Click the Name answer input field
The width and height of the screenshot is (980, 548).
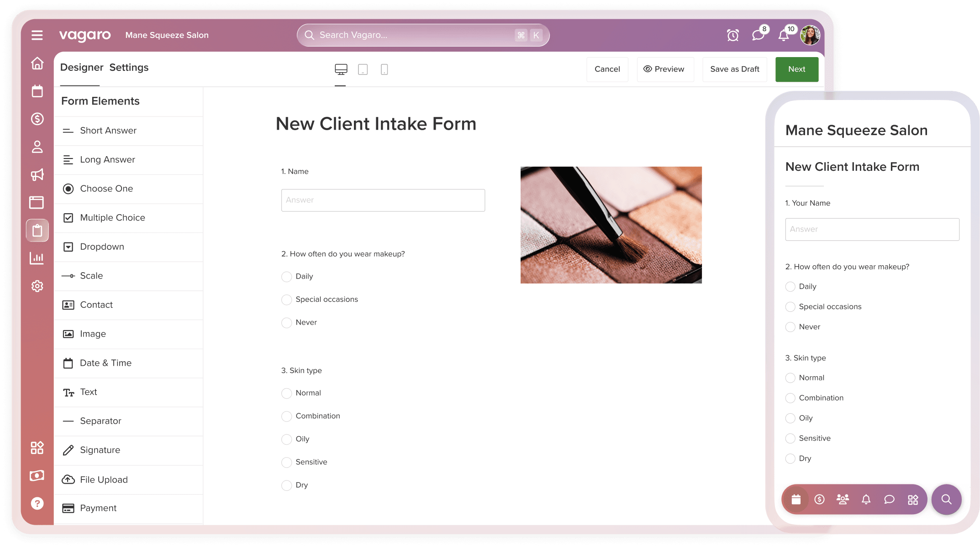(383, 200)
